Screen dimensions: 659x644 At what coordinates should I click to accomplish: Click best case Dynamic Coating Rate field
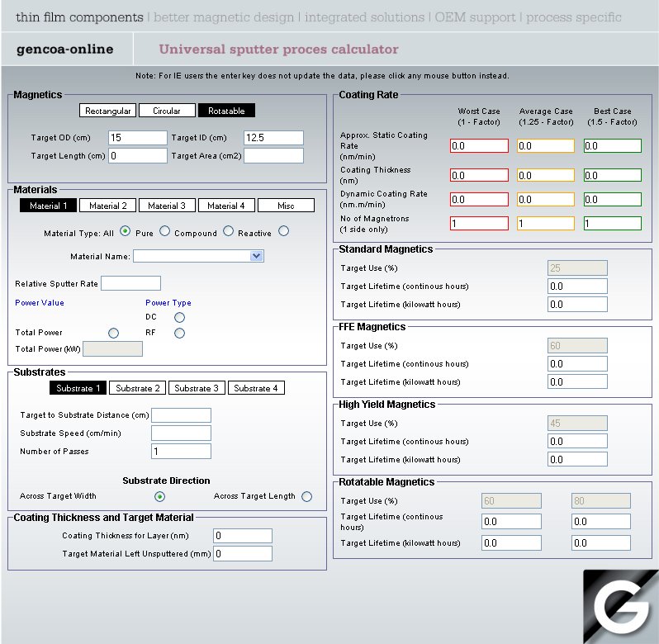[x=613, y=199]
